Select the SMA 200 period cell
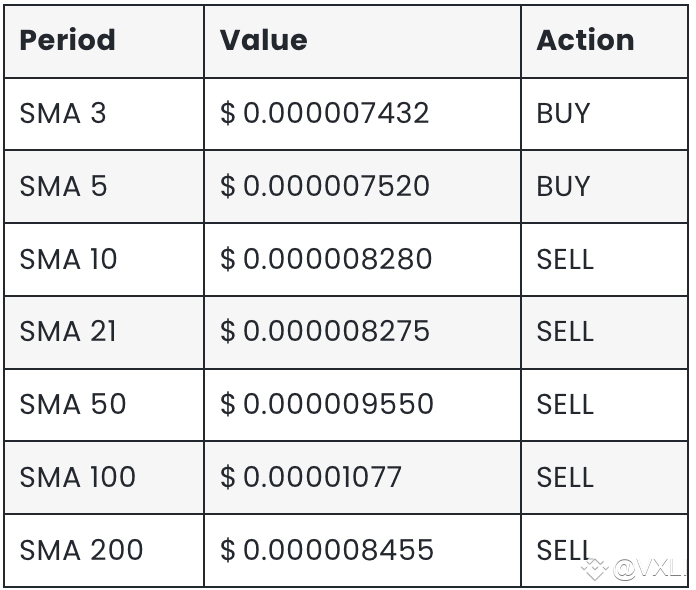 pos(81,550)
